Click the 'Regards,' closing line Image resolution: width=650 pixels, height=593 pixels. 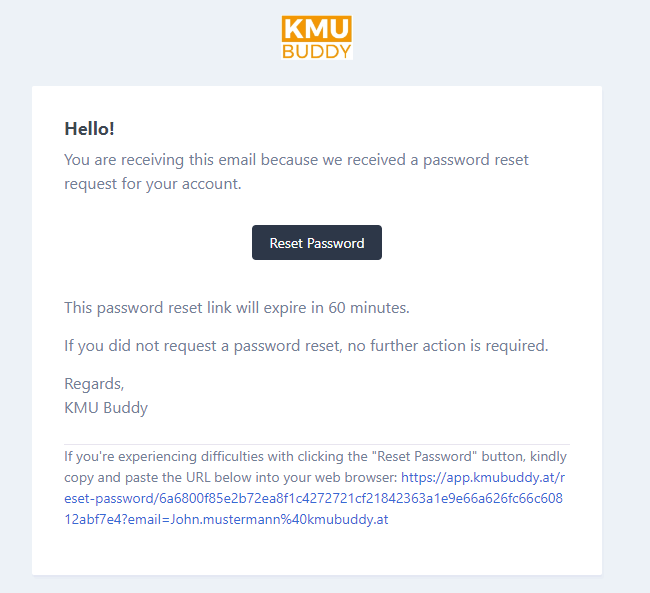pyautogui.click(x=94, y=384)
